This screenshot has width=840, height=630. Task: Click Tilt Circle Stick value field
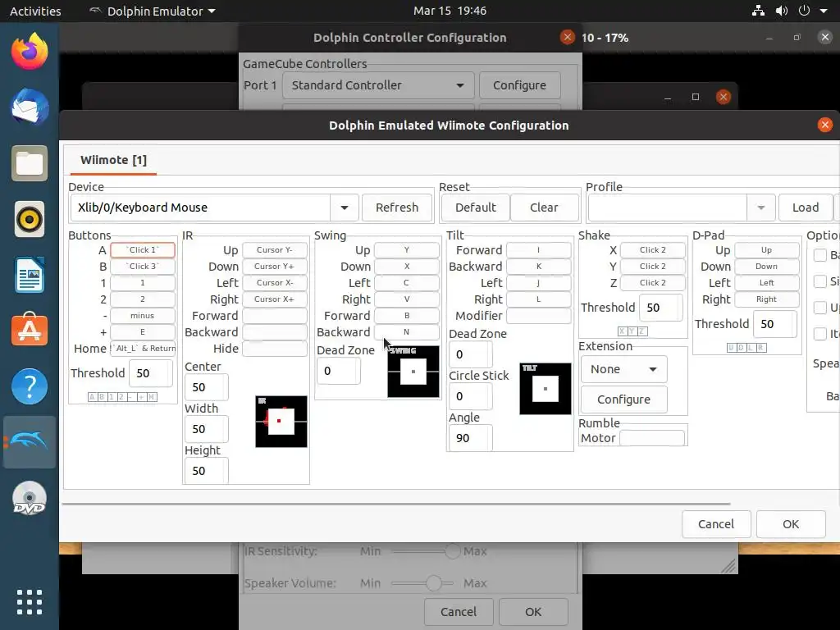(x=470, y=396)
